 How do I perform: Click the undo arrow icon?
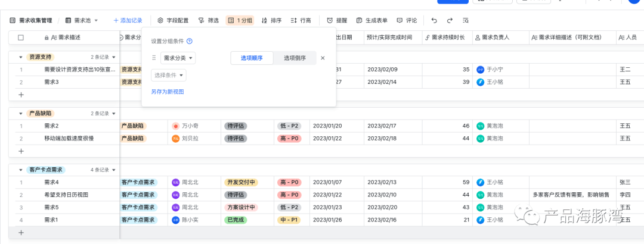(435, 20)
